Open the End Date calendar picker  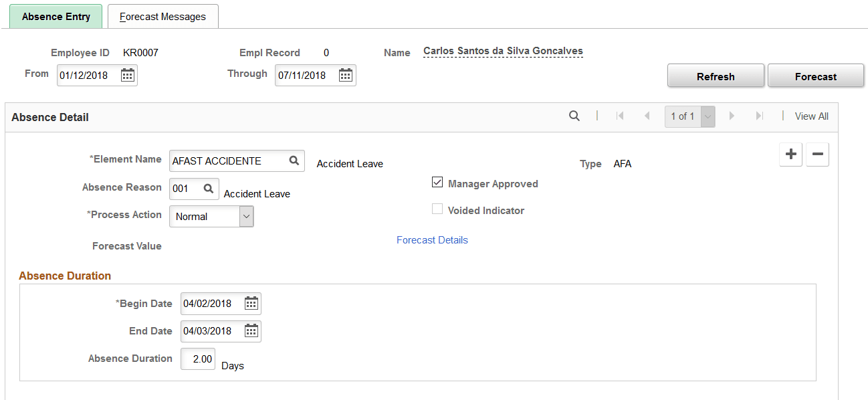251,331
